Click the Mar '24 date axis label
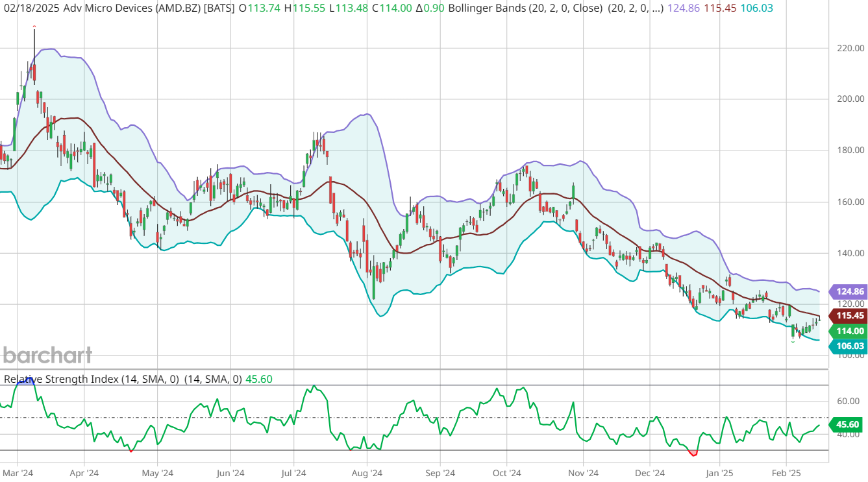 [18, 473]
